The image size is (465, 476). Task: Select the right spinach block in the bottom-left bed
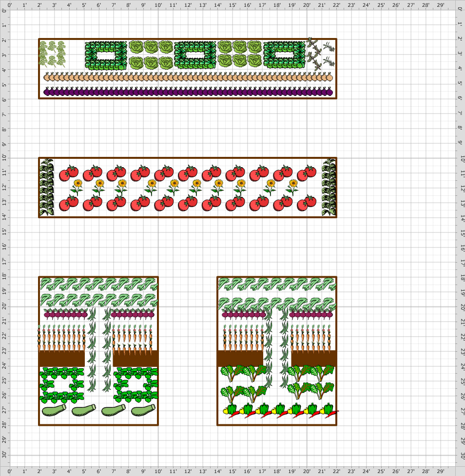tap(136, 385)
